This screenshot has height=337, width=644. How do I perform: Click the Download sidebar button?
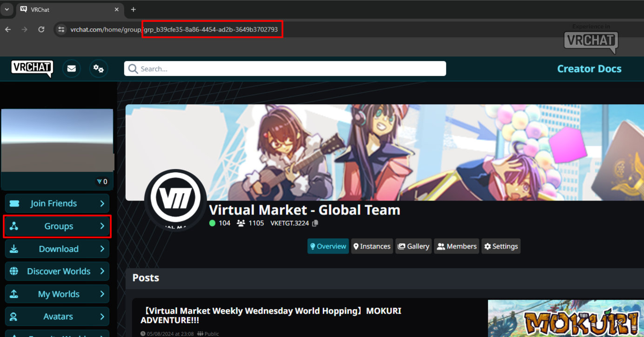coord(57,249)
